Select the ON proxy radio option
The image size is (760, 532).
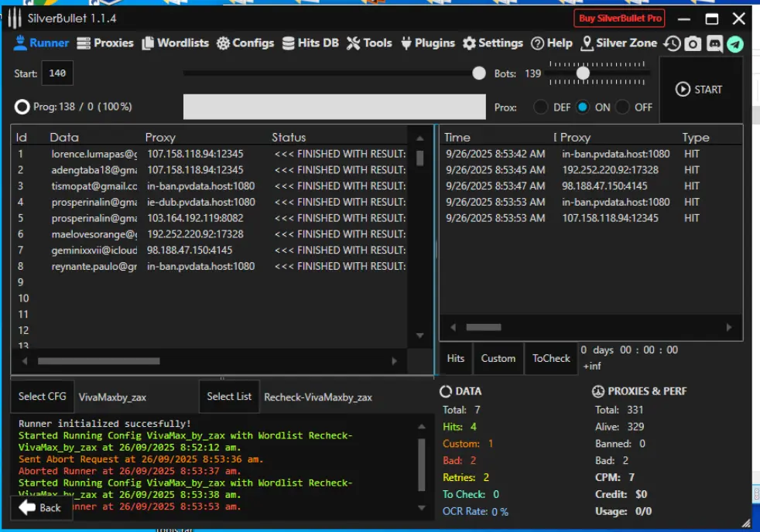point(583,107)
